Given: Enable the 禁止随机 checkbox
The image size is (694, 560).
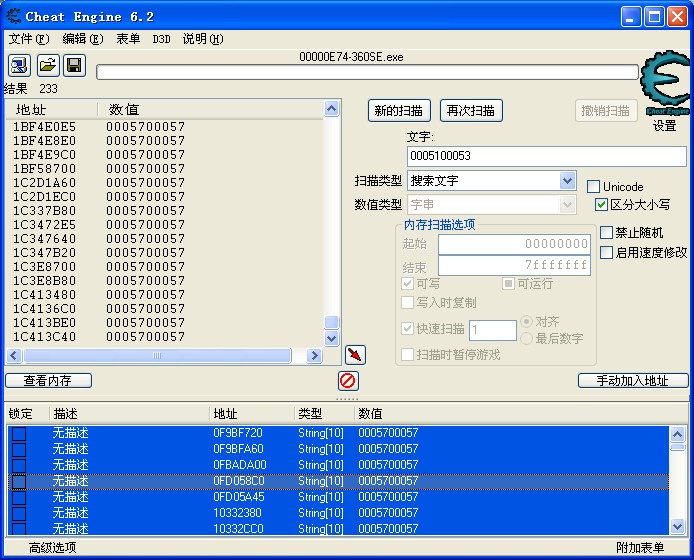Looking at the screenshot, I should coord(607,233).
